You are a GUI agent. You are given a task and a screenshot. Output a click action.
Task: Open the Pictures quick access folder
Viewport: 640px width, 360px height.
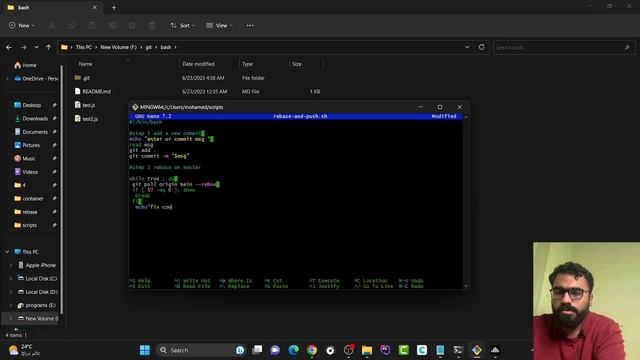coord(27,145)
